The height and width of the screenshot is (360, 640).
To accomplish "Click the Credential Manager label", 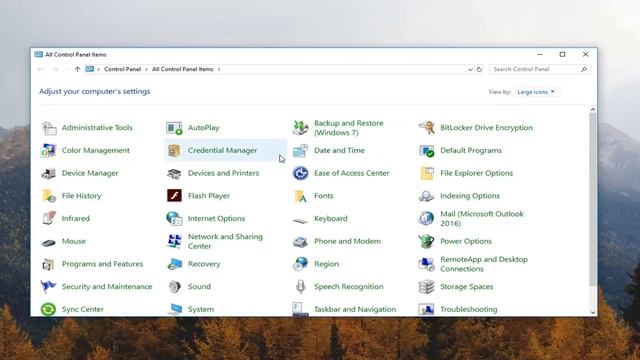I will 222,150.
